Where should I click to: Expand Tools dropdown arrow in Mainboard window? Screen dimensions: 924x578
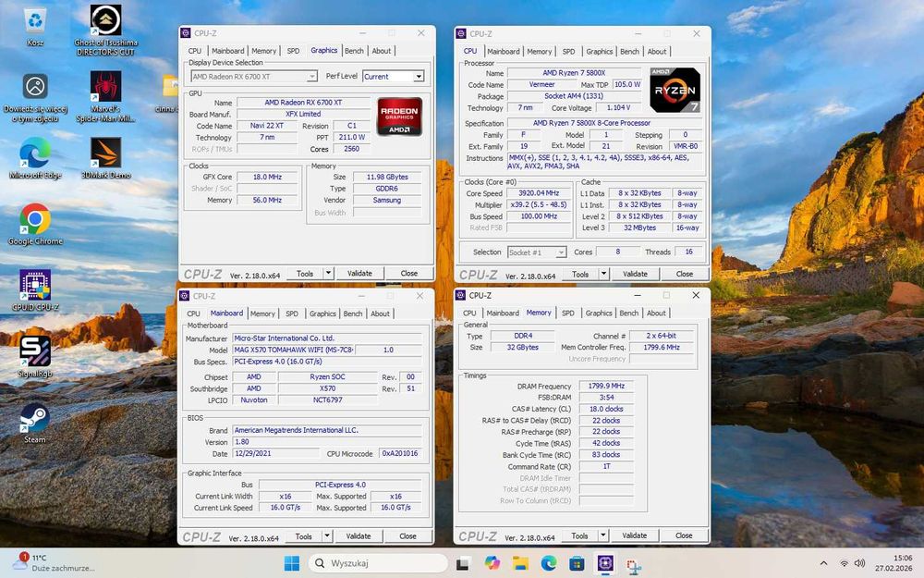pos(327,536)
